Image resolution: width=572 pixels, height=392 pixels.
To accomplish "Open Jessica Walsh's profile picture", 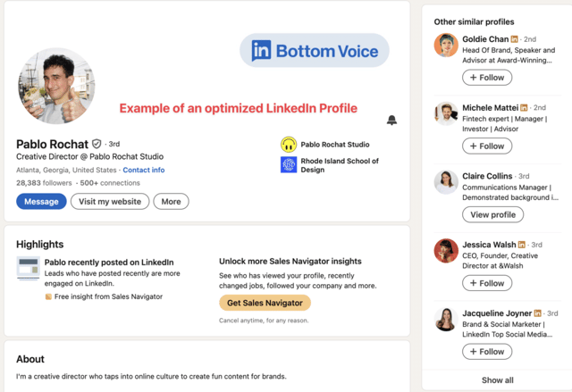I will 446,251.
